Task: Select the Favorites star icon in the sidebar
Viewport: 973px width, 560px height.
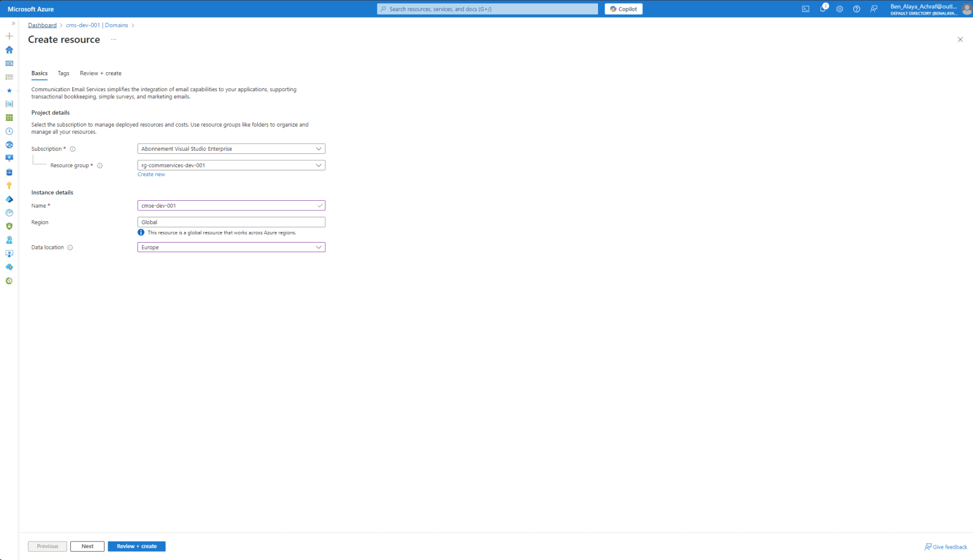Action: point(9,91)
